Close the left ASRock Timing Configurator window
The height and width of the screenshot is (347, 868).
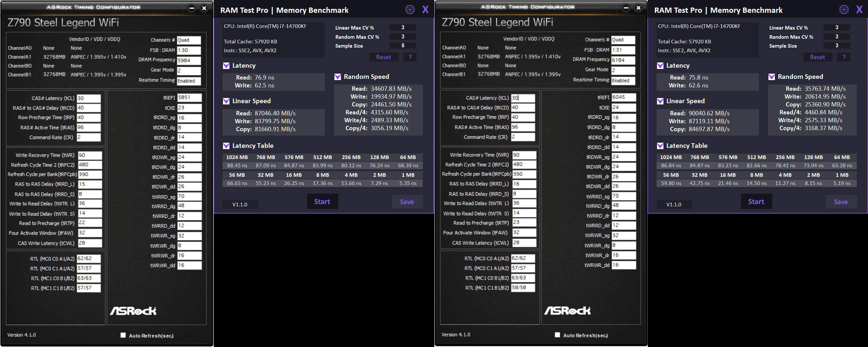coord(204,8)
